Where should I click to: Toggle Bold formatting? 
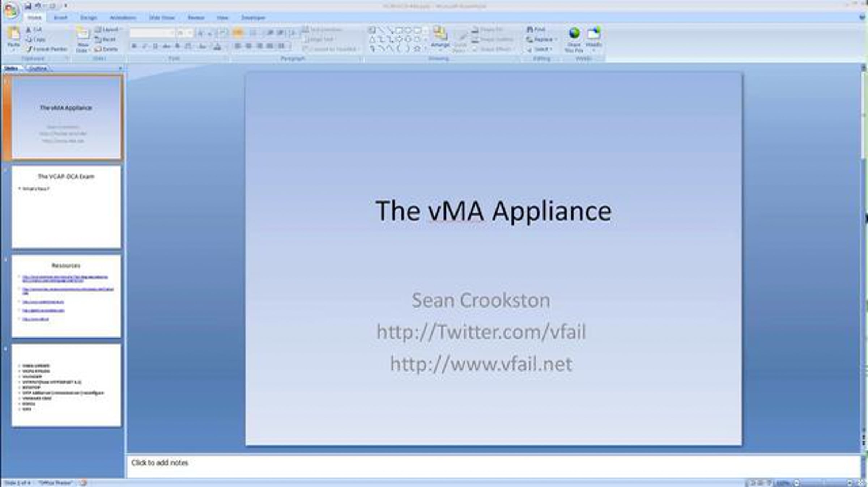[134, 46]
